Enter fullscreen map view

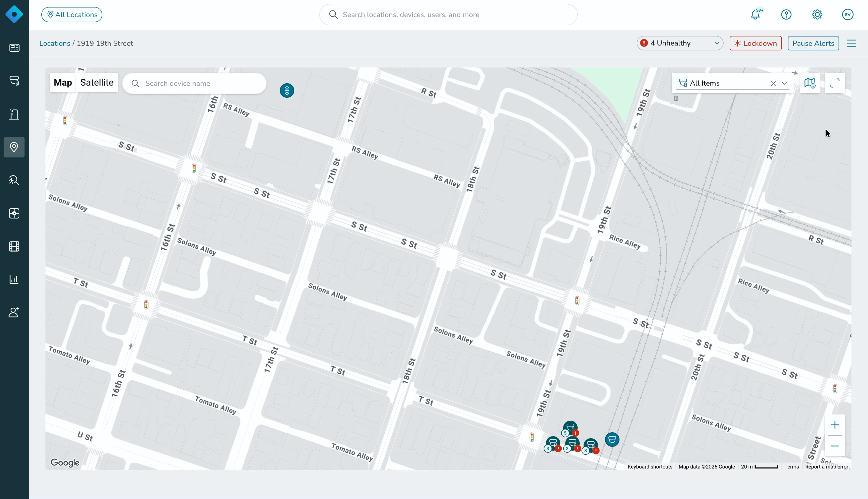(x=835, y=83)
